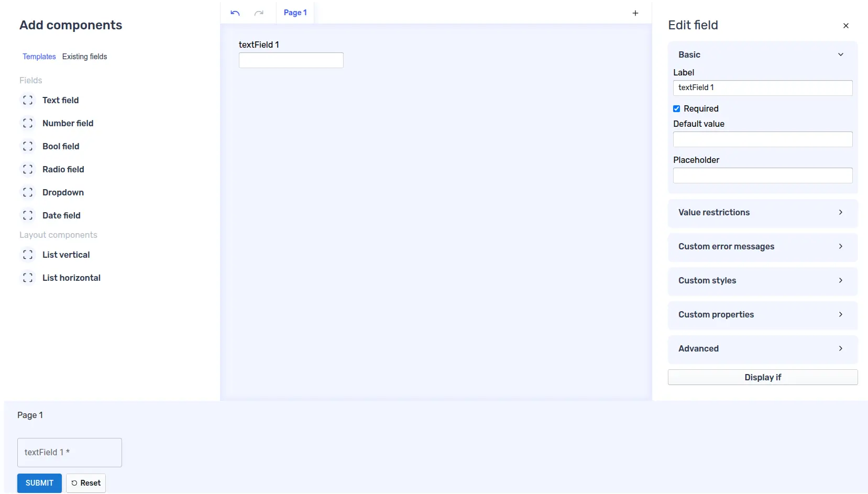Uncheck the Required checkbox
Image resolution: width=868 pixels, height=494 pixels.
tap(676, 109)
